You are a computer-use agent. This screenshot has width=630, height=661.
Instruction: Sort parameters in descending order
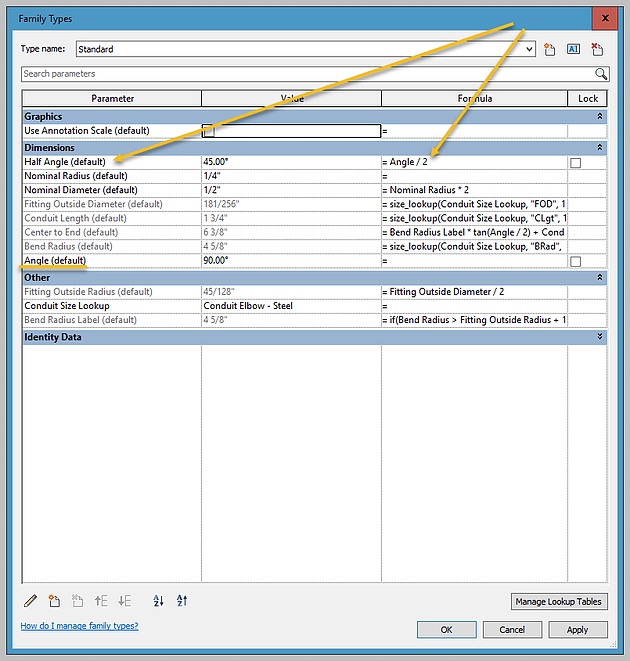point(182,601)
